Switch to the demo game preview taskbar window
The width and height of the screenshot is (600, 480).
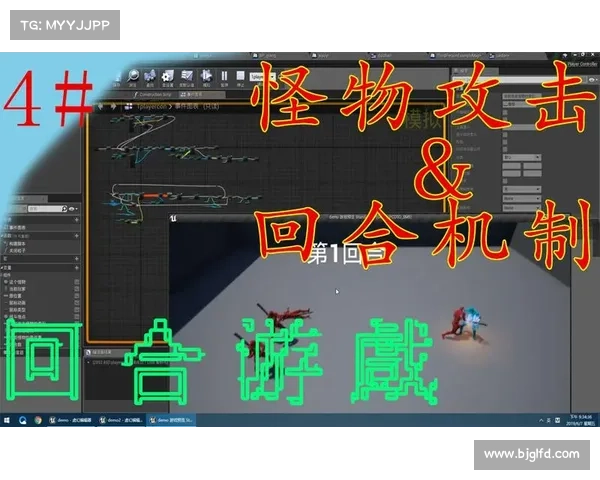click(x=171, y=420)
